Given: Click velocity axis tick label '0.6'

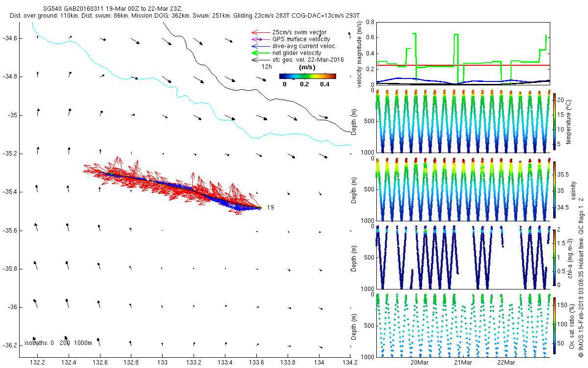Looking at the screenshot, I should coord(369,38).
